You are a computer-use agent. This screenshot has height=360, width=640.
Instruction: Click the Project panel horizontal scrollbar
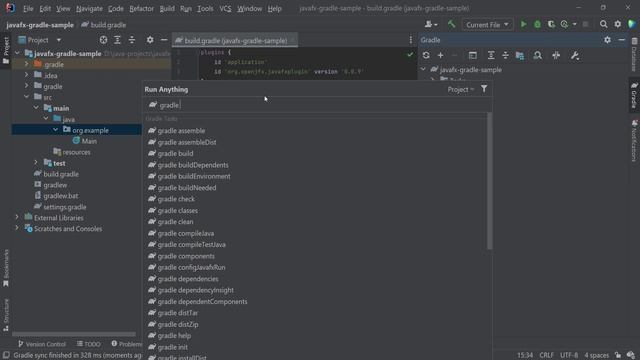click(74, 334)
